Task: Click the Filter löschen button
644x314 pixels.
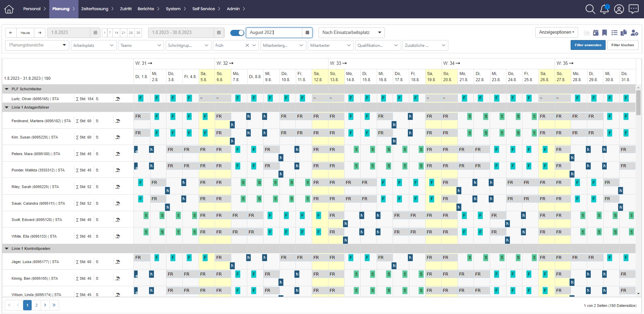Action: point(622,45)
